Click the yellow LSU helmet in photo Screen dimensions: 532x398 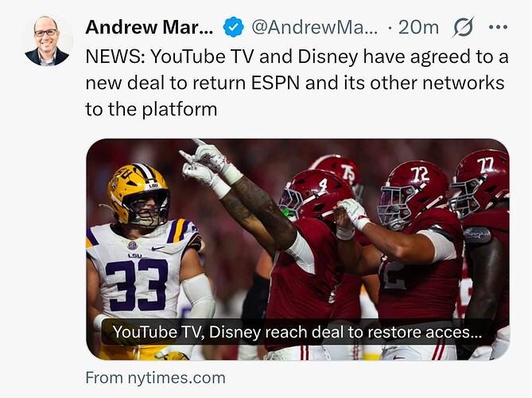pyautogui.click(x=138, y=191)
